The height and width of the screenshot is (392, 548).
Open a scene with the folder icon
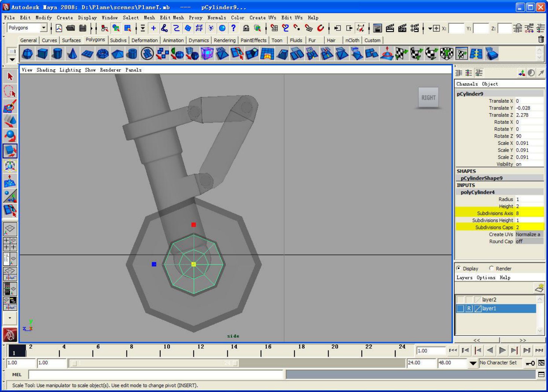[x=70, y=28]
